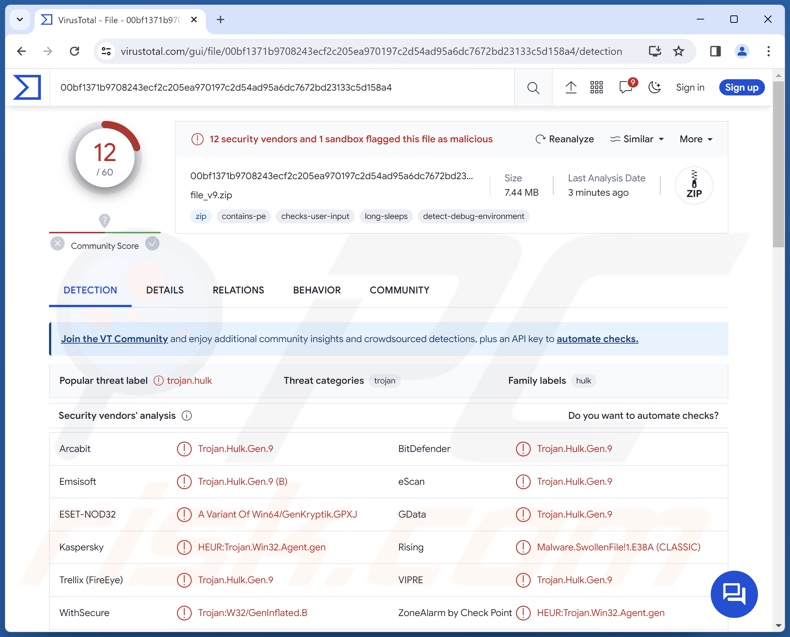Click the browser back arrow
The height and width of the screenshot is (637, 790).
tap(21, 51)
